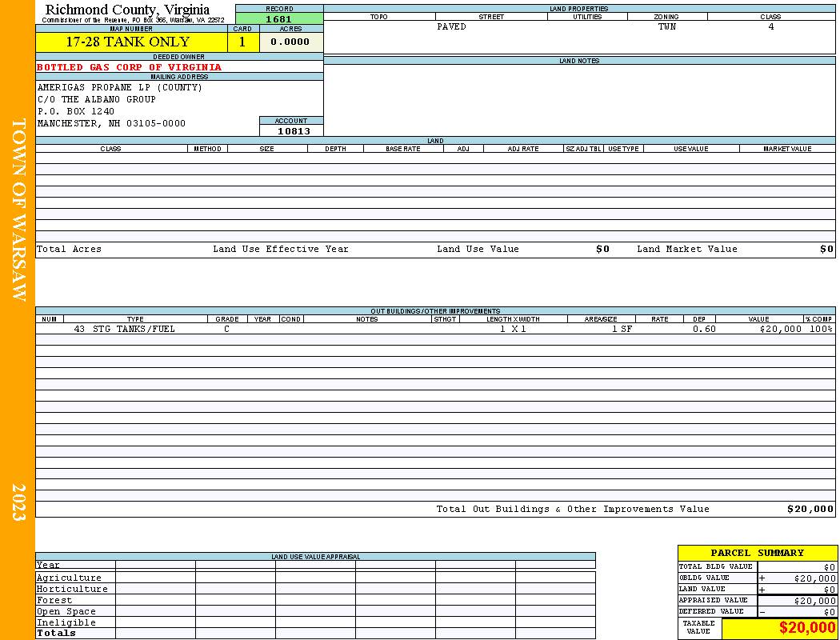
Task: Click the record number 1681
Action: tap(279, 19)
